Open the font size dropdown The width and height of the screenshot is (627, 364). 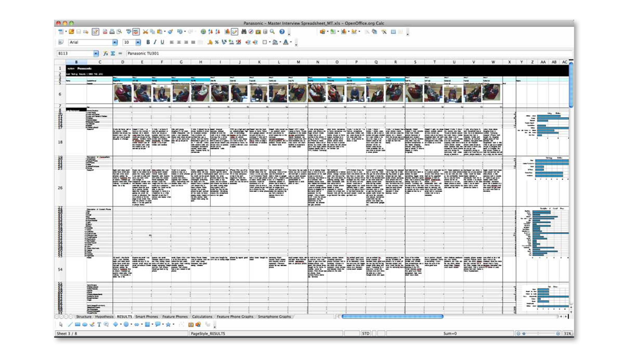[x=138, y=42]
